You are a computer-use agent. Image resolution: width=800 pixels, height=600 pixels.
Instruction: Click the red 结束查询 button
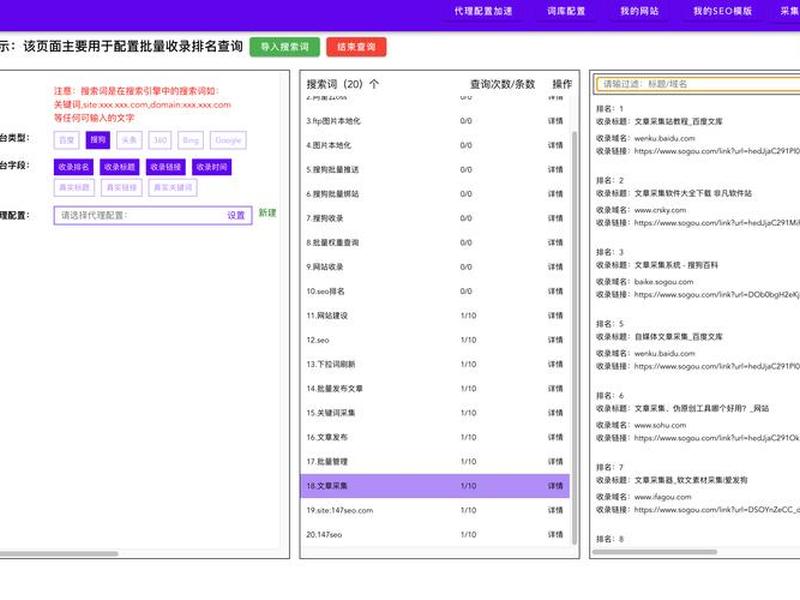357,47
